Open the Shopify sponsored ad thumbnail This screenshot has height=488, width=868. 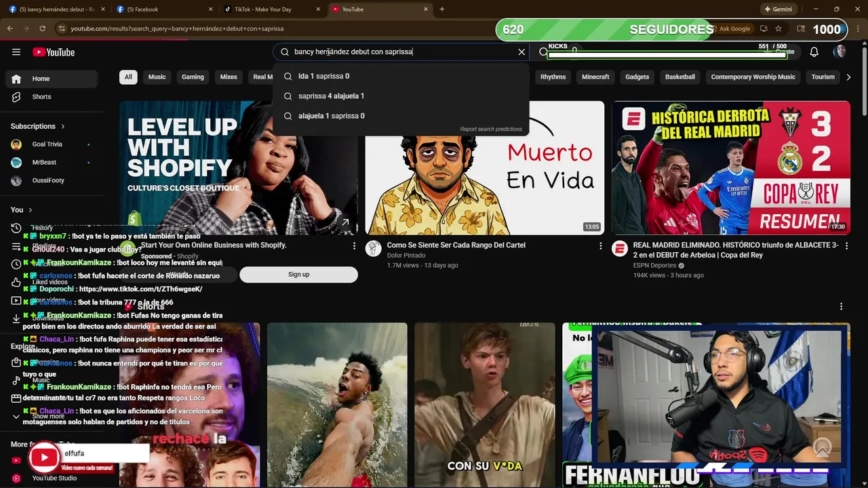[239, 167]
